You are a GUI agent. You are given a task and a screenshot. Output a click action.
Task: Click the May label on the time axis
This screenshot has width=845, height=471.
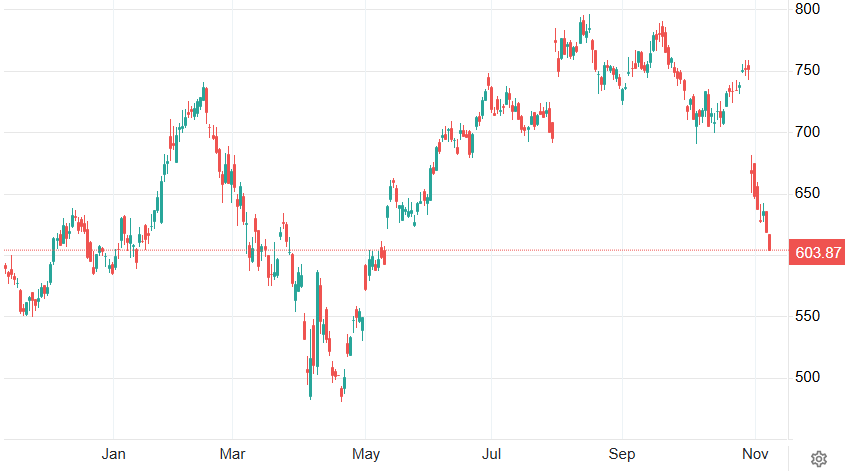click(x=366, y=454)
